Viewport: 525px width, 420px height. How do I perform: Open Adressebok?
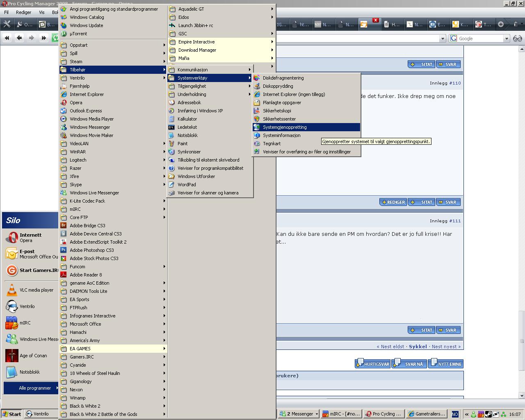(210, 103)
